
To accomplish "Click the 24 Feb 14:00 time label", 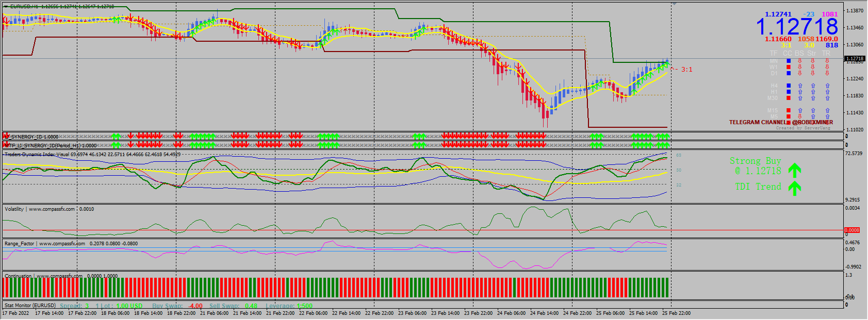I will click(x=544, y=313).
